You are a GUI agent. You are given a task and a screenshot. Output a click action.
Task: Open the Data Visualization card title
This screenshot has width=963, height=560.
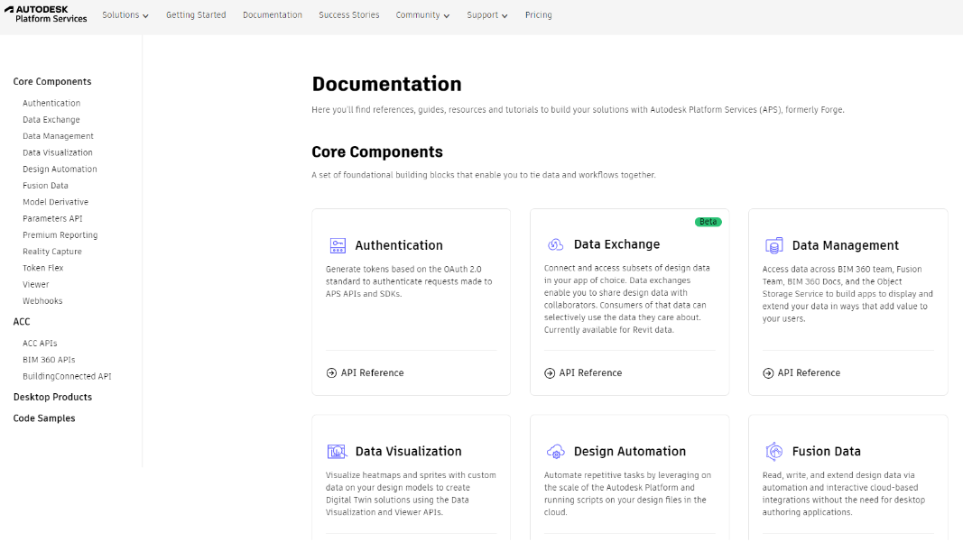tap(409, 452)
